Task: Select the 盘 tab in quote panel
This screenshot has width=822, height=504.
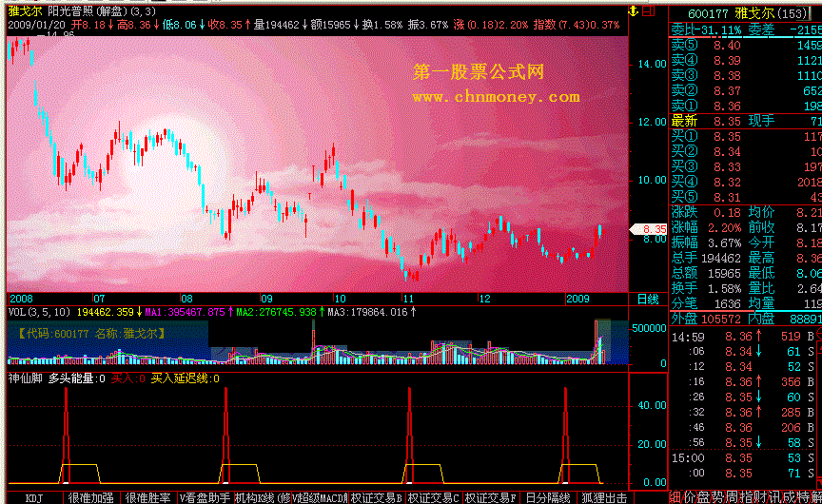Action: (x=705, y=497)
